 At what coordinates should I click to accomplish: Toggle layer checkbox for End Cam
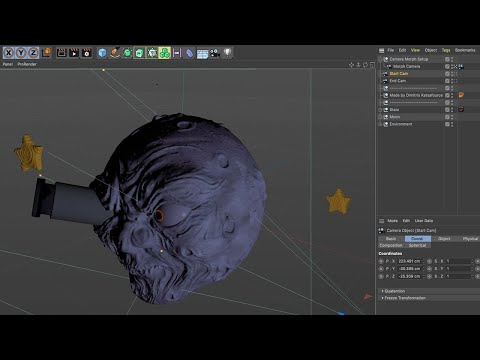click(447, 81)
